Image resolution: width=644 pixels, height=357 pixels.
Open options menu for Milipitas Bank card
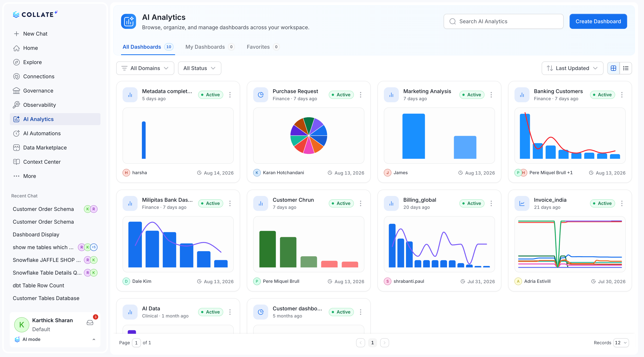pos(230,203)
